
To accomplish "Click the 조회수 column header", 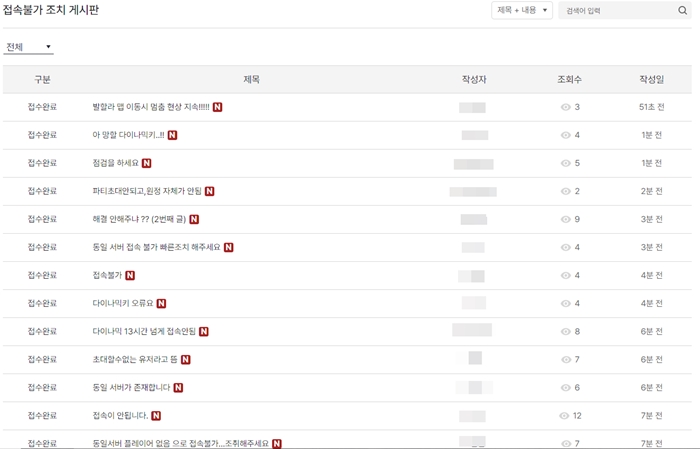I will [x=569, y=79].
